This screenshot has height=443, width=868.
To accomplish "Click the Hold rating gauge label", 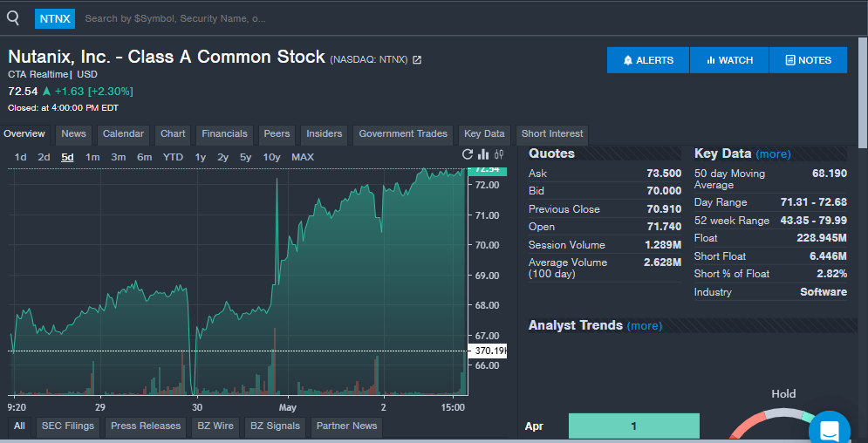I will coord(783,394).
